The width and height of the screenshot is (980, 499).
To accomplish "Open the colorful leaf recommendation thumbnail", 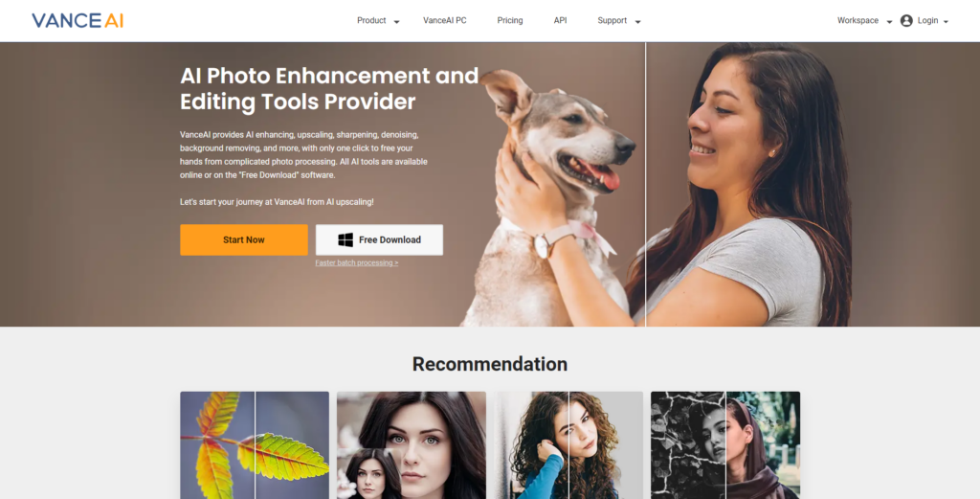I will point(255,445).
